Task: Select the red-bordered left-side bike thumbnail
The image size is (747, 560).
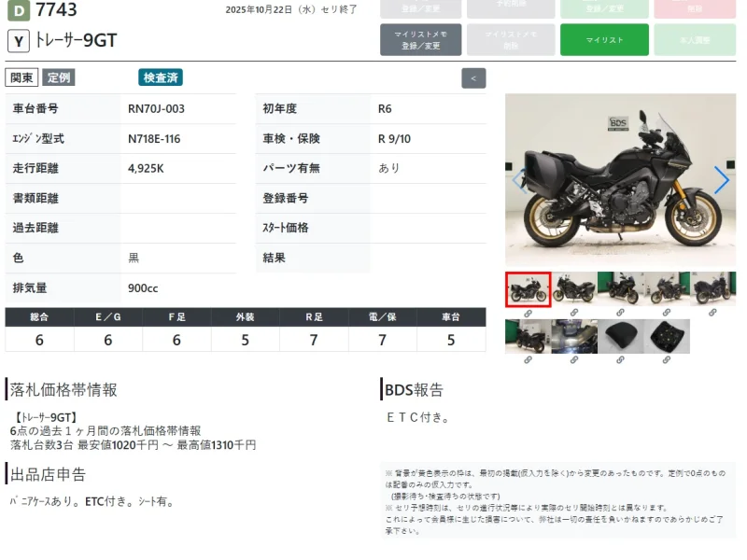Action: click(x=528, y=289)
